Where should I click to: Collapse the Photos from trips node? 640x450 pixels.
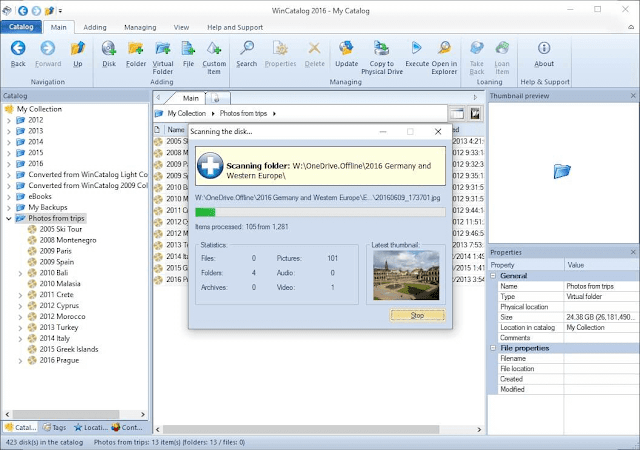(x=9, y=218)
